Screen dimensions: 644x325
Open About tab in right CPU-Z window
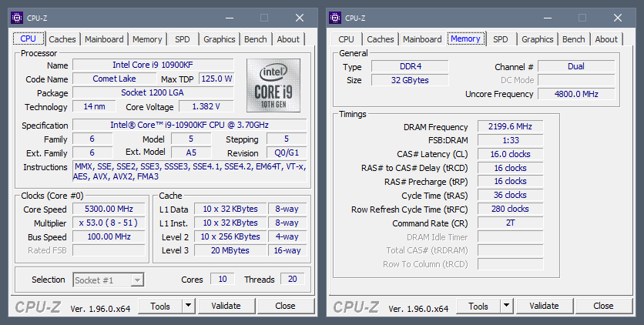tap(606, 39)
